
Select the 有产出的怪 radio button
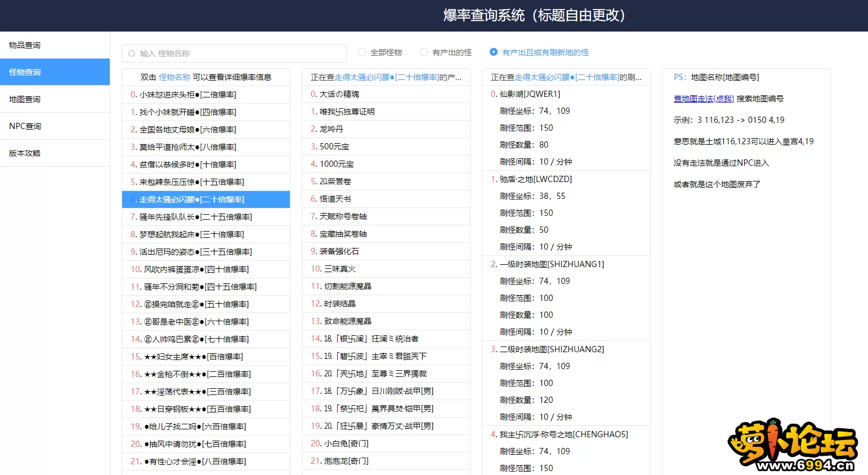(x=424, y=52)
